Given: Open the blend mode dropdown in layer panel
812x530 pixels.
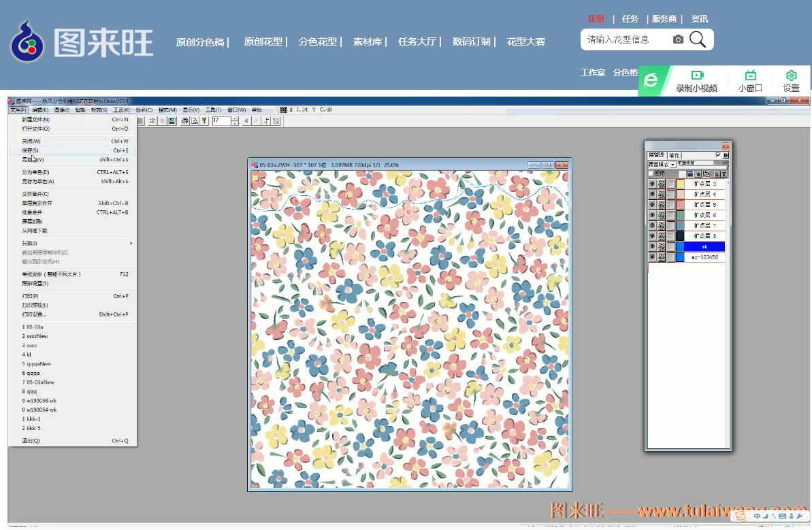Looking at the screenshot, I should [673, 164].
